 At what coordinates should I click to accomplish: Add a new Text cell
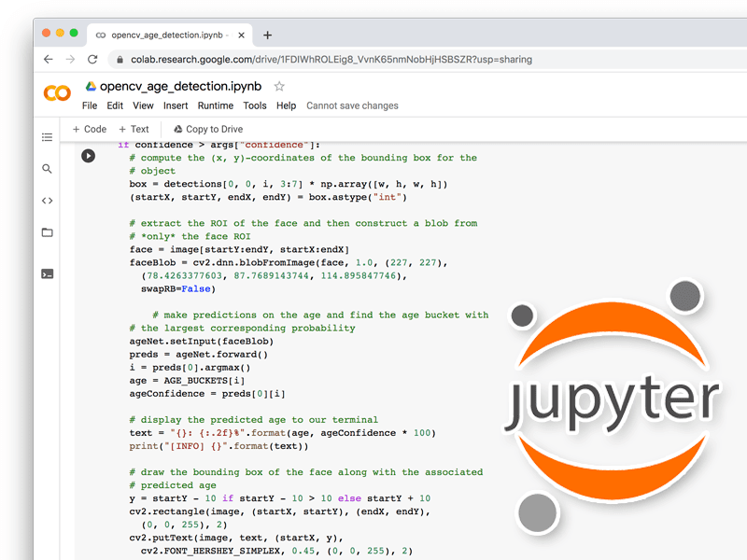pyautogui.click(x=134, y=129)
